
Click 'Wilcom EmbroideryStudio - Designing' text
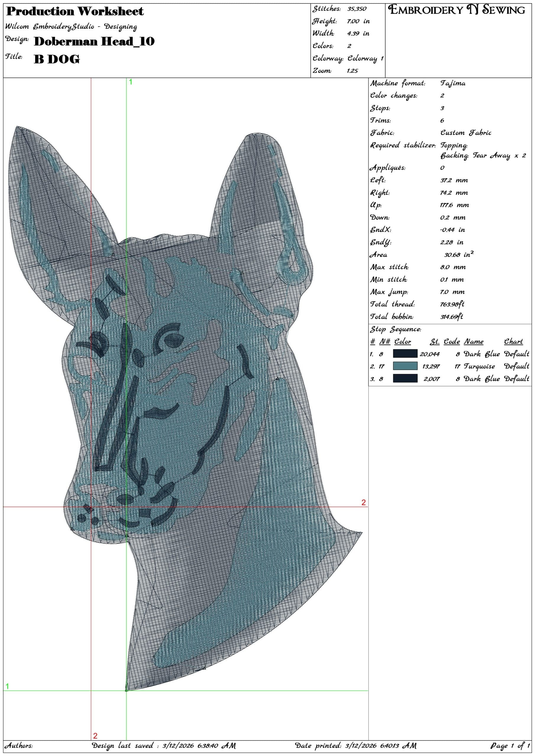[x=71, y=26]
